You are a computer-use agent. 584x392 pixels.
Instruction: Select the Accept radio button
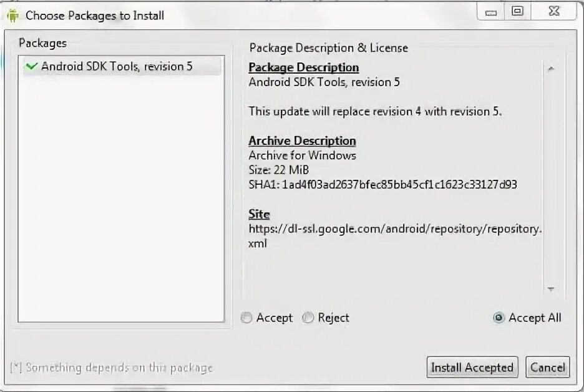247,318
